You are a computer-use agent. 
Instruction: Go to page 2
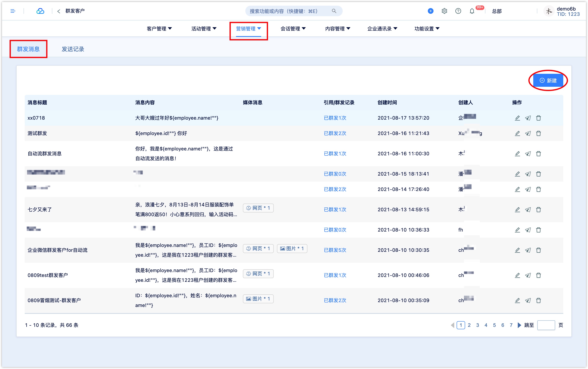[469, 325]
